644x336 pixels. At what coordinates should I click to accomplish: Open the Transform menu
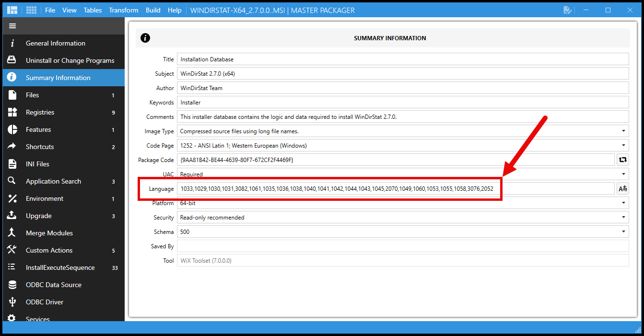[124, 10]
